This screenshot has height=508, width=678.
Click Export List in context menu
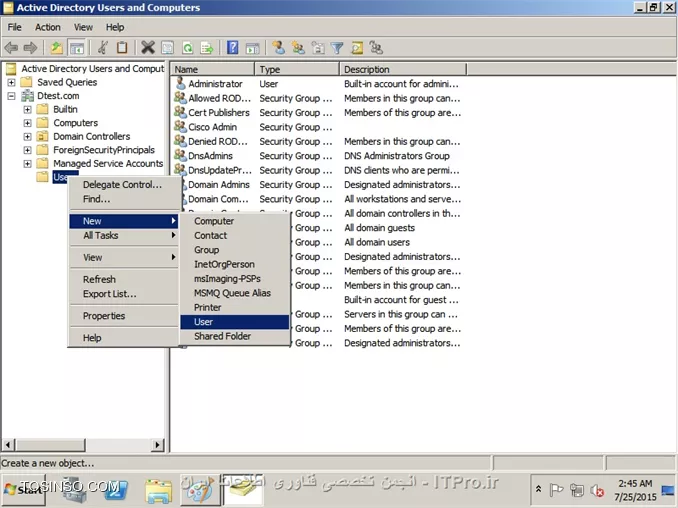coord(124,294)
